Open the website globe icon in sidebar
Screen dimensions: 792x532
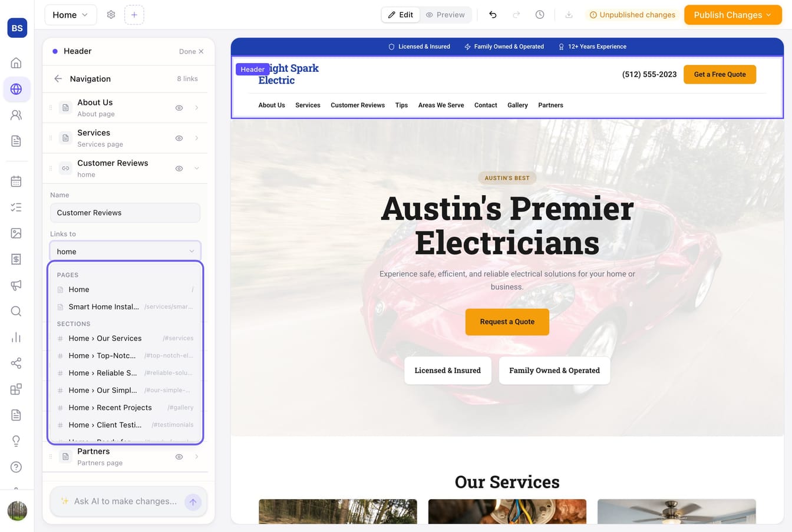point(16,89)
